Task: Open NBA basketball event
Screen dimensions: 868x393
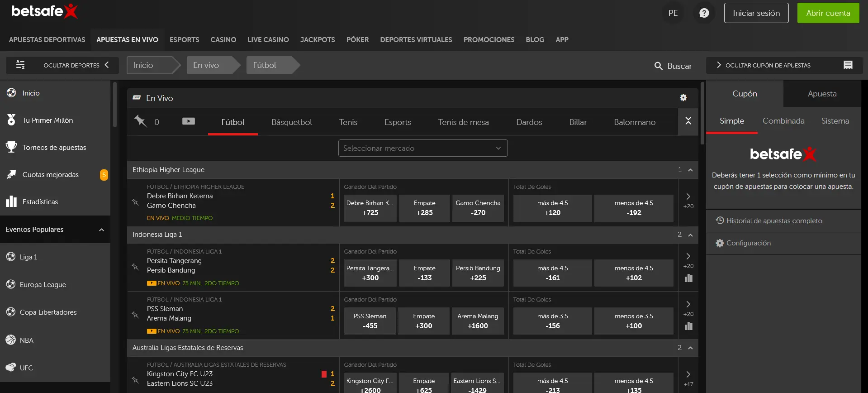Action: [x=55, y=340]
